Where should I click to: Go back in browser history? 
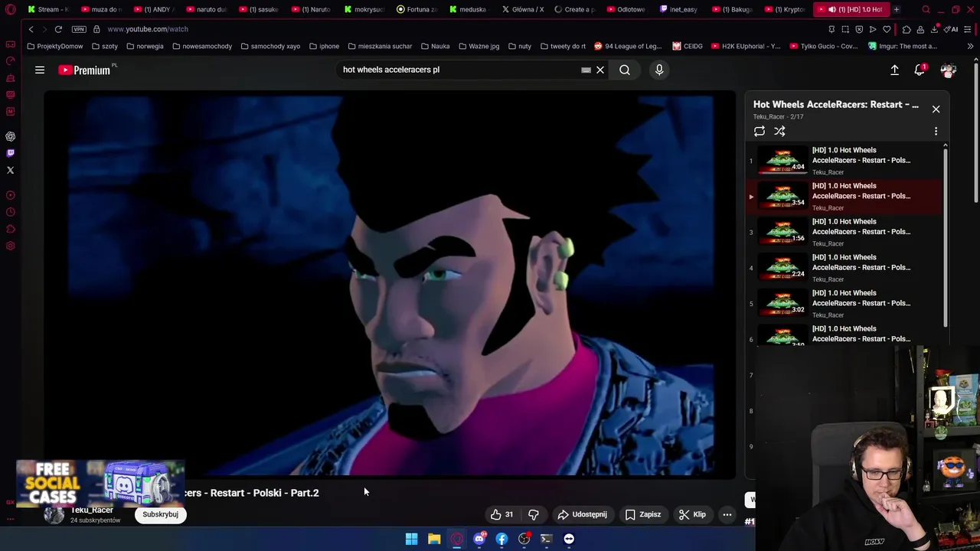31,29
